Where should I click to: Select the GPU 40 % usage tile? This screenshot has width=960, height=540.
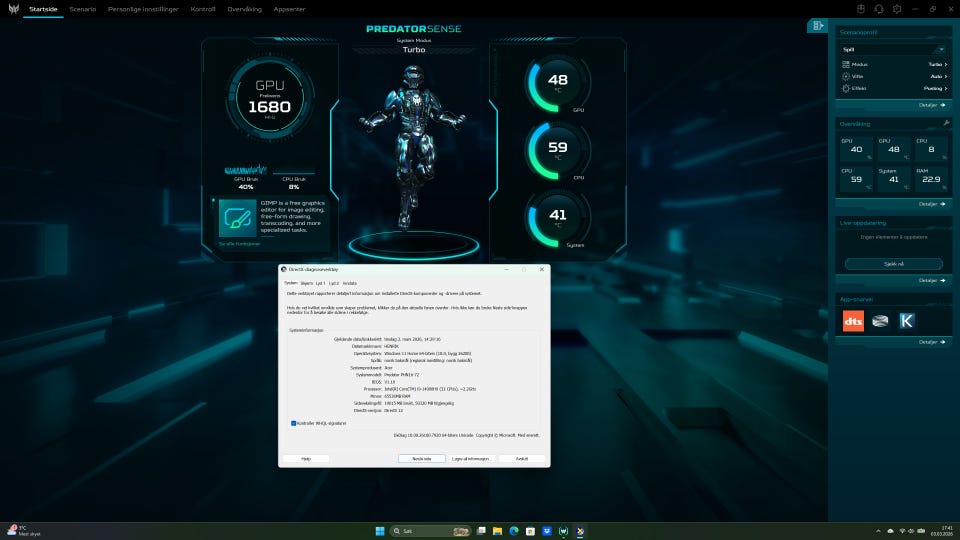point(856,149)
